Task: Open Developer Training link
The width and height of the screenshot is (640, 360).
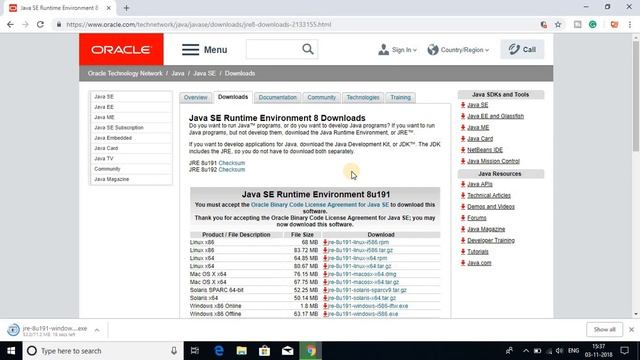Action: click(x=491, y=240)
